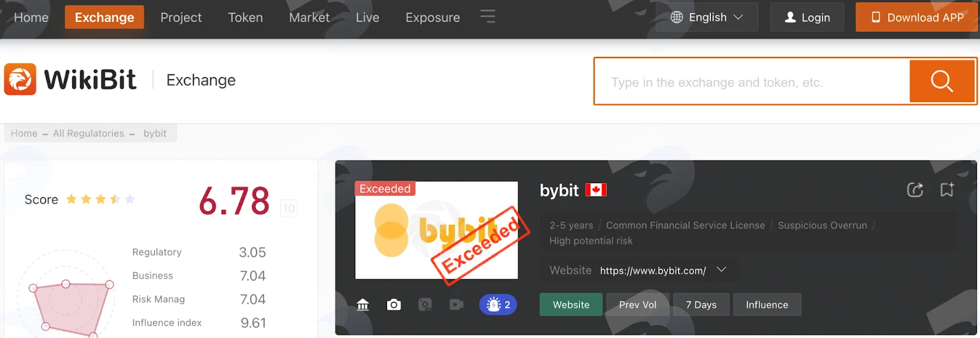This screenshot has height=338, width=980.
Task: Click the Risk Manag label
Action: tap(158, 299)
